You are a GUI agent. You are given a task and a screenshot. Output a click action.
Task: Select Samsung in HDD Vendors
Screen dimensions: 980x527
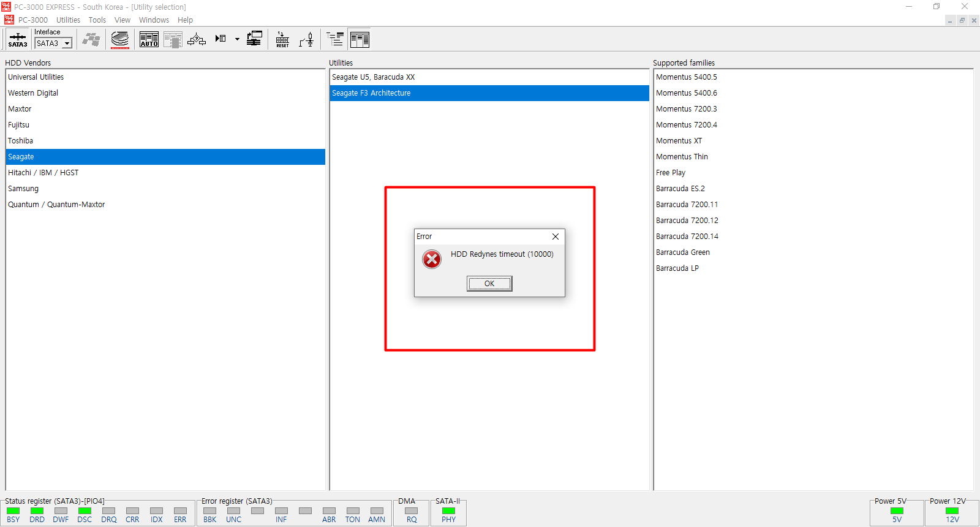point(165,189)
